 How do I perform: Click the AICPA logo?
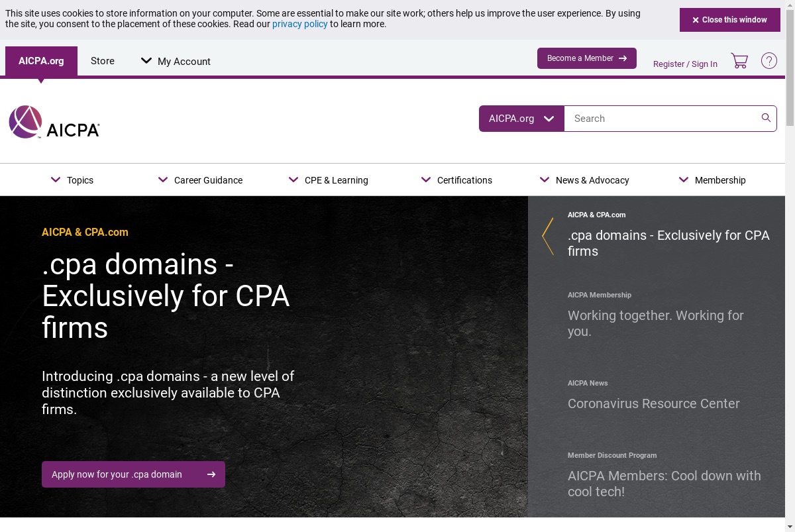tap(54, 122)
